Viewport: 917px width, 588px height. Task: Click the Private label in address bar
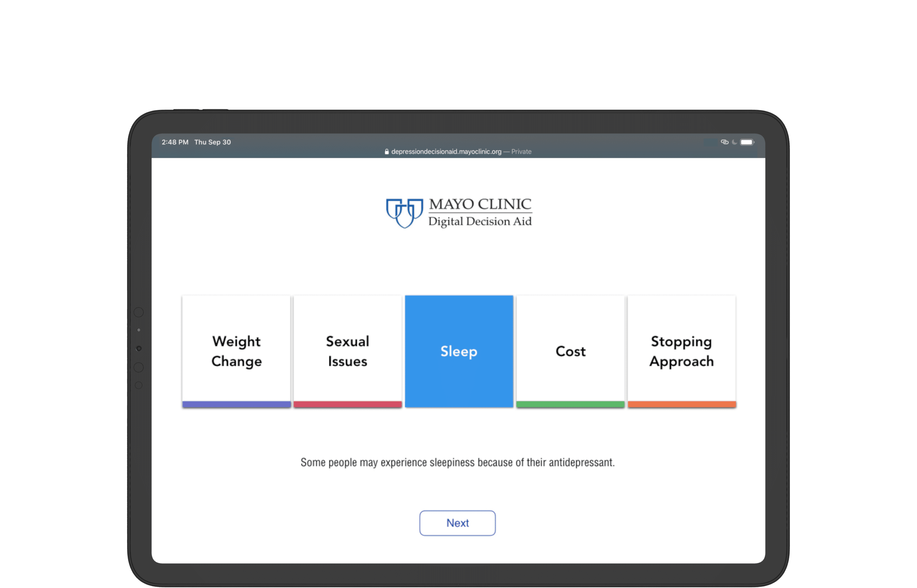tap(521, 152)
